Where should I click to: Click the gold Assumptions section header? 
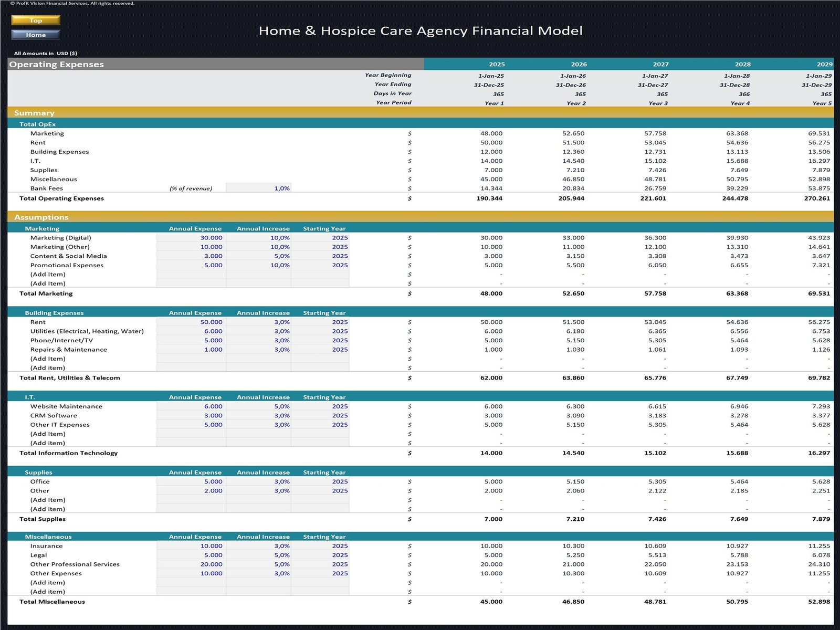41,217
